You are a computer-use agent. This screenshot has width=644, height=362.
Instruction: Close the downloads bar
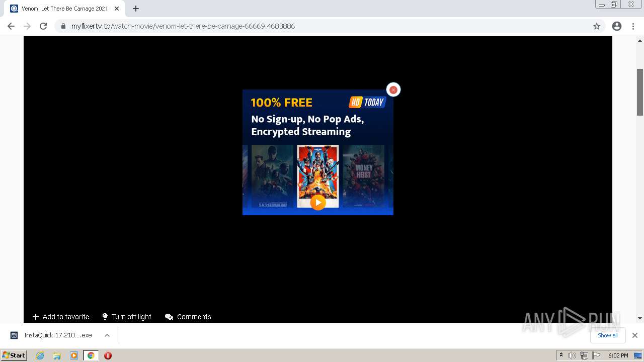point(635,335)
